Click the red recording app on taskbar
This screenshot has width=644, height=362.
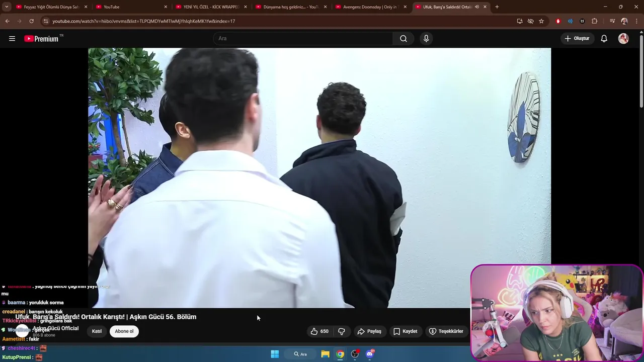[x=355, y=354]
